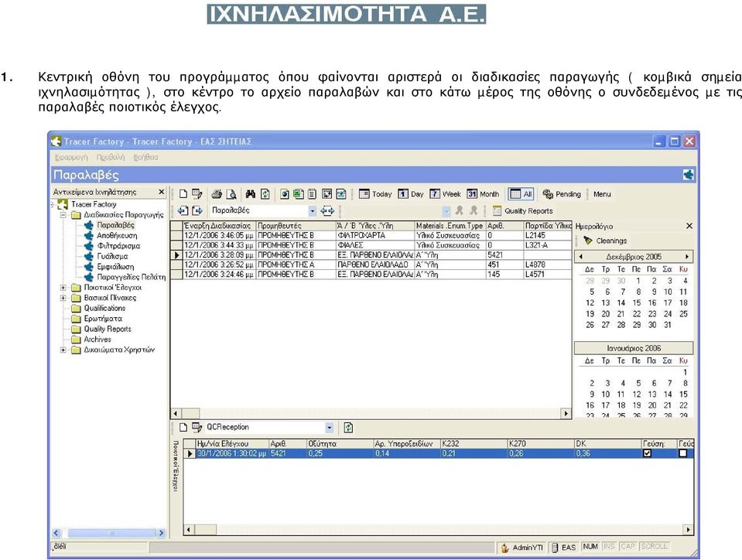The image size is (742, 560).
Task: Click the first greyed ribbon badge icon
Action: coord(459,210)
